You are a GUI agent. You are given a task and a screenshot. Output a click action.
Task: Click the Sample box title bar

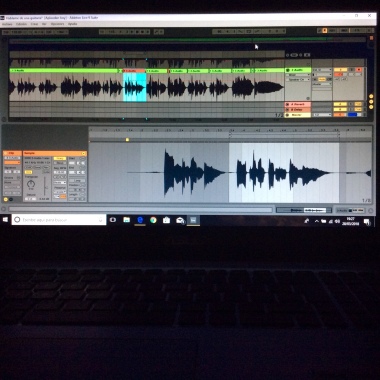click(55, 153)
